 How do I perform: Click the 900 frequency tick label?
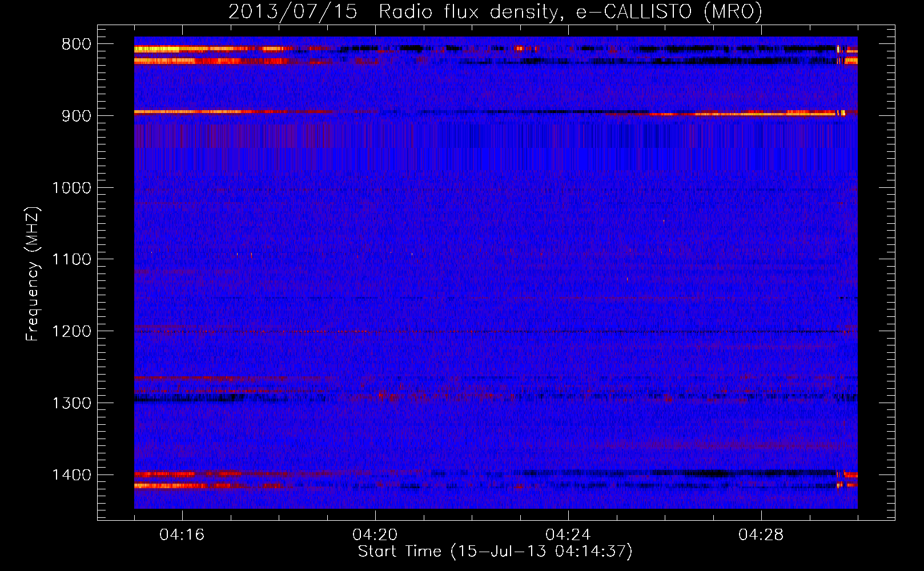point(77,116)
